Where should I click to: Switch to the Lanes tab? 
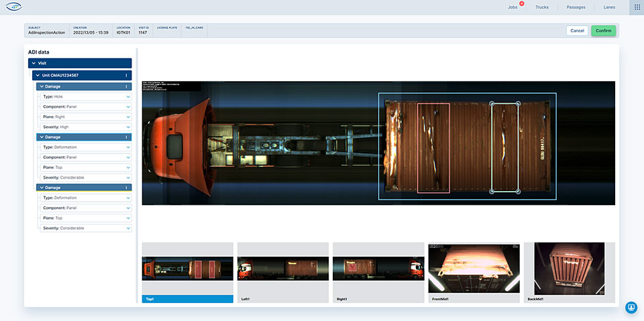click(x=608, y=7)
